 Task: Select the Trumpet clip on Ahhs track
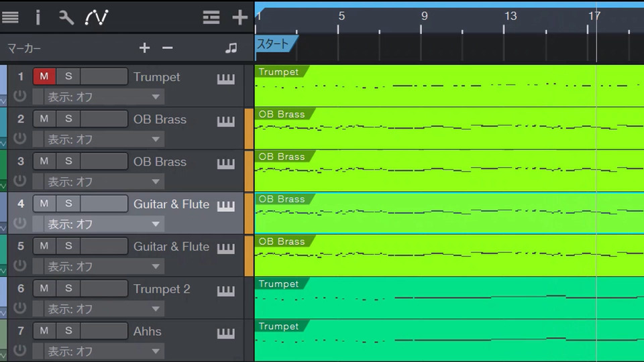[449, 341]
